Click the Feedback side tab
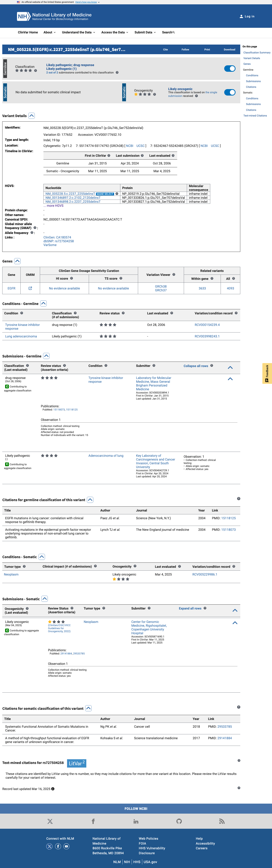Image resolution: width=272 pixels, height=868 pixels. pos(267,374)
